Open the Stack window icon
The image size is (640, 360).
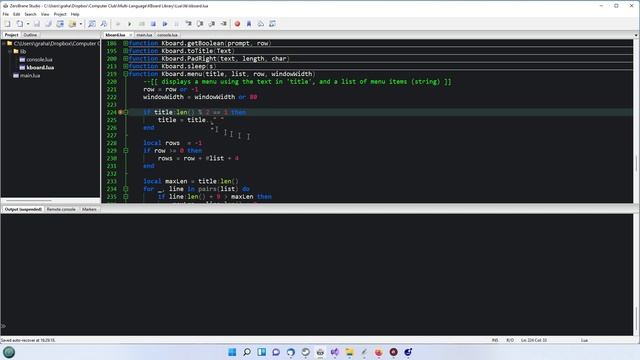(x=260, y=24)
